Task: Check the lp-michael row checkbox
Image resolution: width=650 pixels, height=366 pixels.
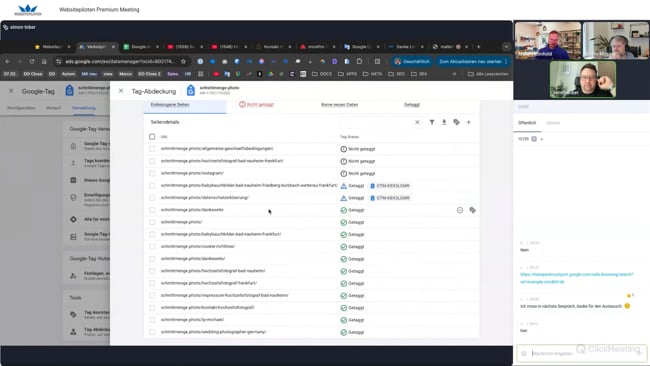Action: [x=152, y=320]
